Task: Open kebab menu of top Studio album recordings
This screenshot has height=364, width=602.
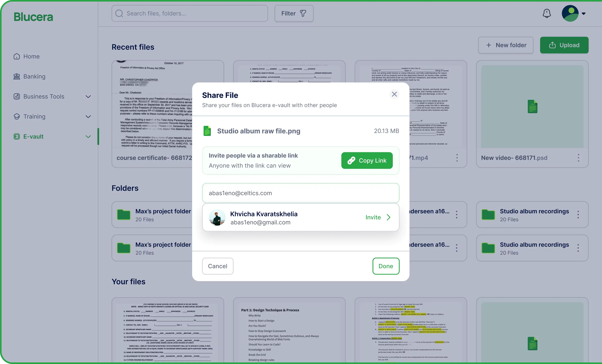Action: click(578, 214)
